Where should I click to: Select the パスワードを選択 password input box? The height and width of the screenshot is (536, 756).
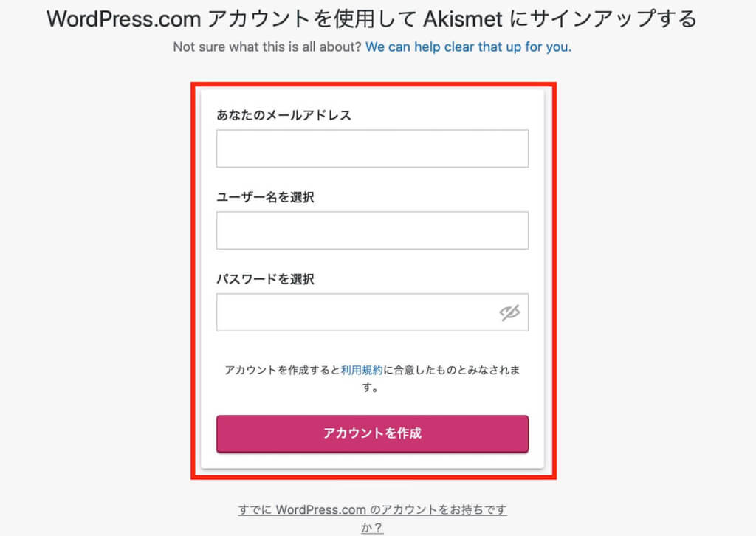point(372,312)
